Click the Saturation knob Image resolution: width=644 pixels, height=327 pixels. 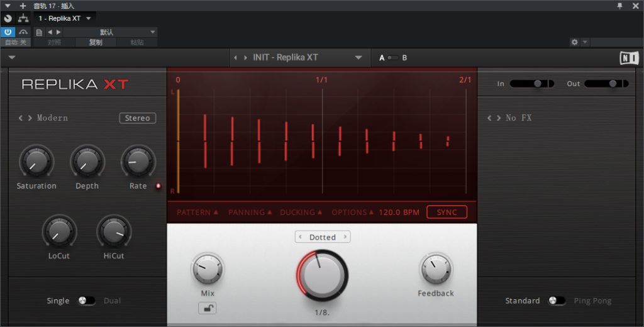(36, 162)
